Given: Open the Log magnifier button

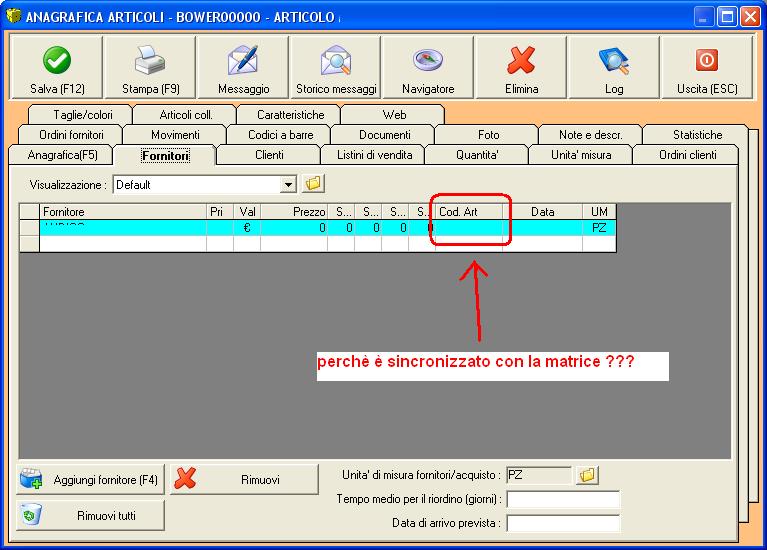Looking at the screenshot, I should pyautogui.click(x=614, y=67).
